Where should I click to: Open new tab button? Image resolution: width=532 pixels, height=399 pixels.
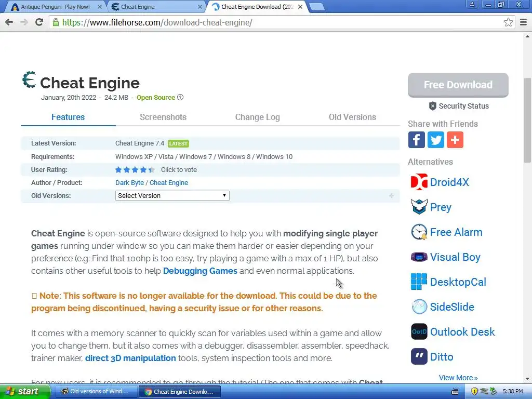[x=317, y=7]
